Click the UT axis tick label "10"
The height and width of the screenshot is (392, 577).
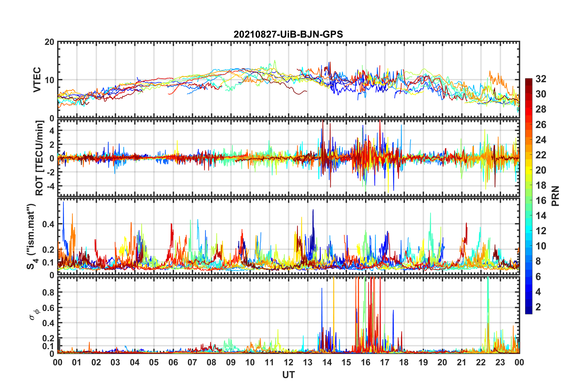point(250,362)
